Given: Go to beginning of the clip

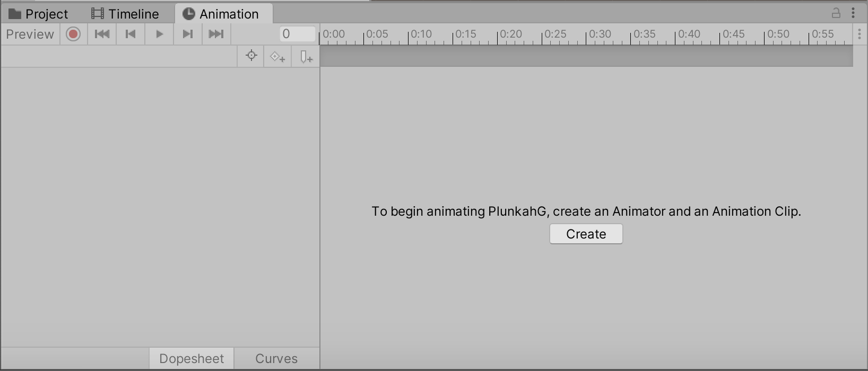Looking at the screenshot, I should tap(102, 34).
